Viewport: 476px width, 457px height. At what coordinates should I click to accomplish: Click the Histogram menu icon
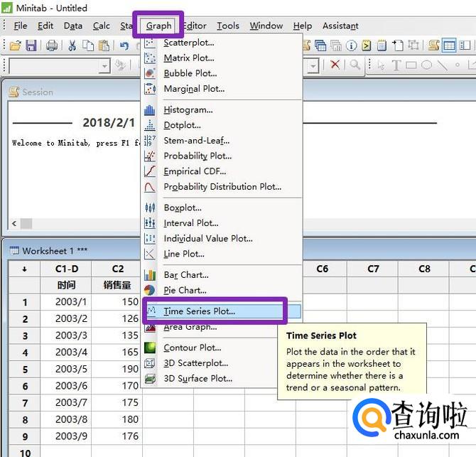[x=150, y=110]
